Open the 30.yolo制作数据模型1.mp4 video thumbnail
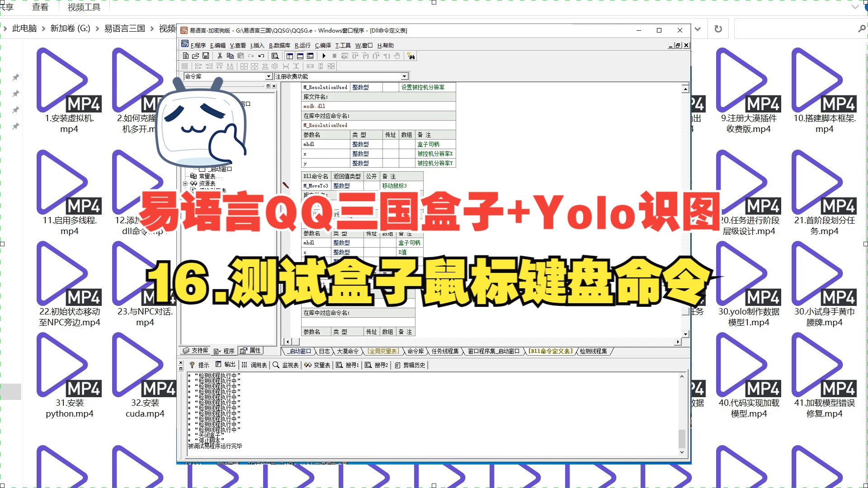The width and height of the screenshot is (868, 488). click(749, 285)
